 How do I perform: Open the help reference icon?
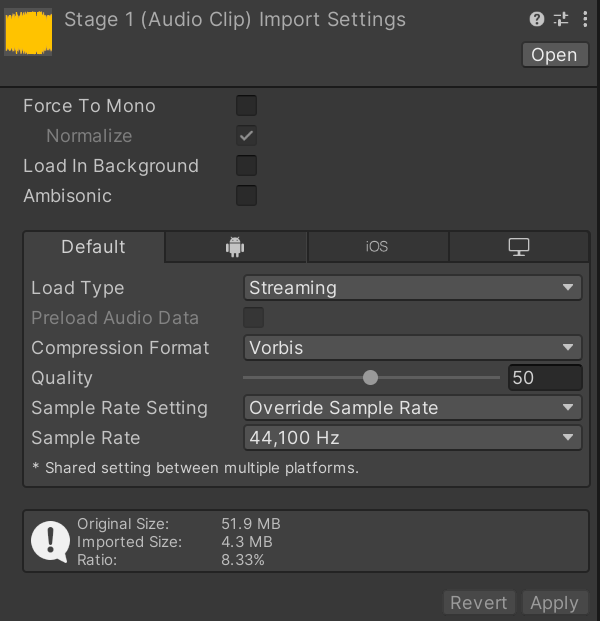tap(537, 19)
